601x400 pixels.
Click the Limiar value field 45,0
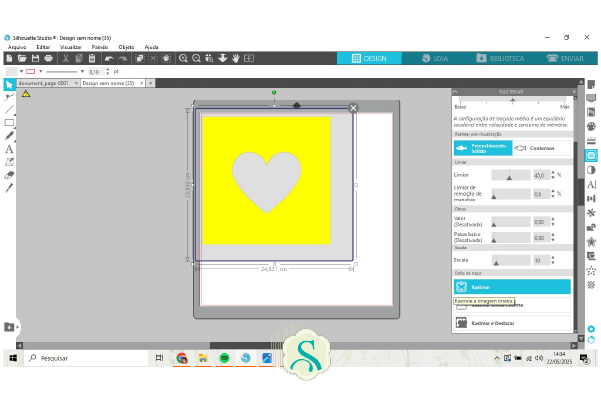(x=541, y=175)
